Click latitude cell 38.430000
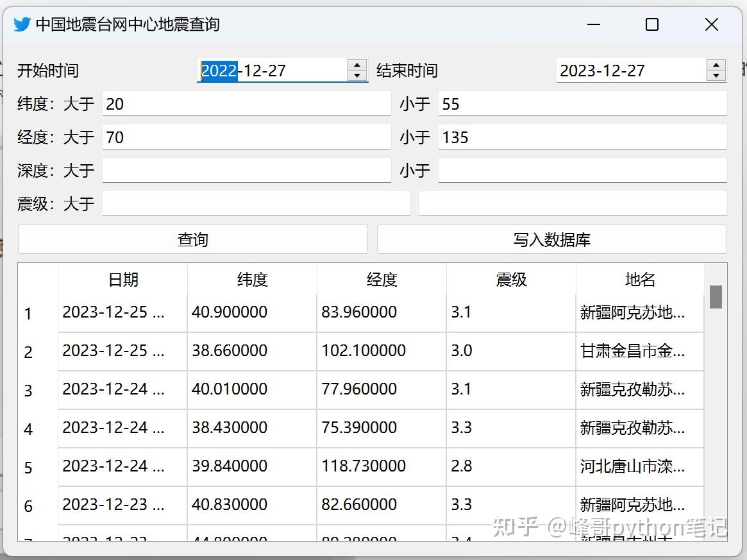Viewport: 747px width, 560px height. point(253,429)
